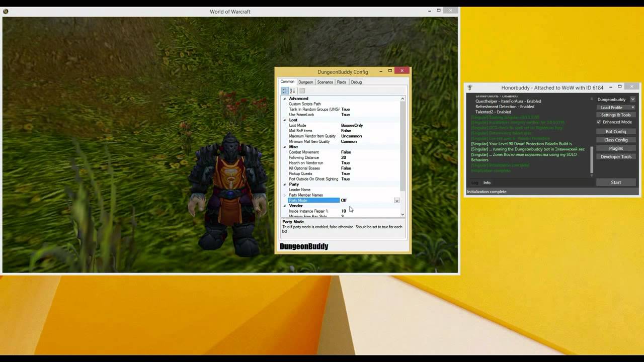This screenshot has height=362, width=644.
Task: Select the Combat Movement property
Action: point(304,152)
